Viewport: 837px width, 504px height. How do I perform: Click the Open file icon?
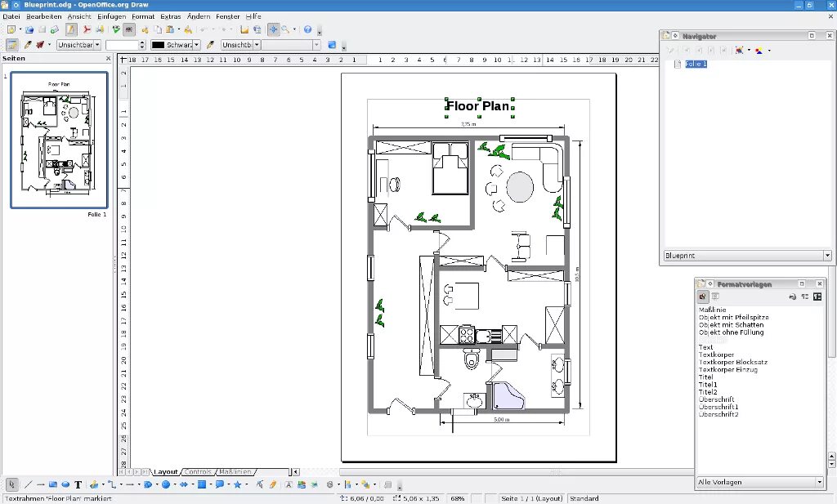(x=29, y=30)
